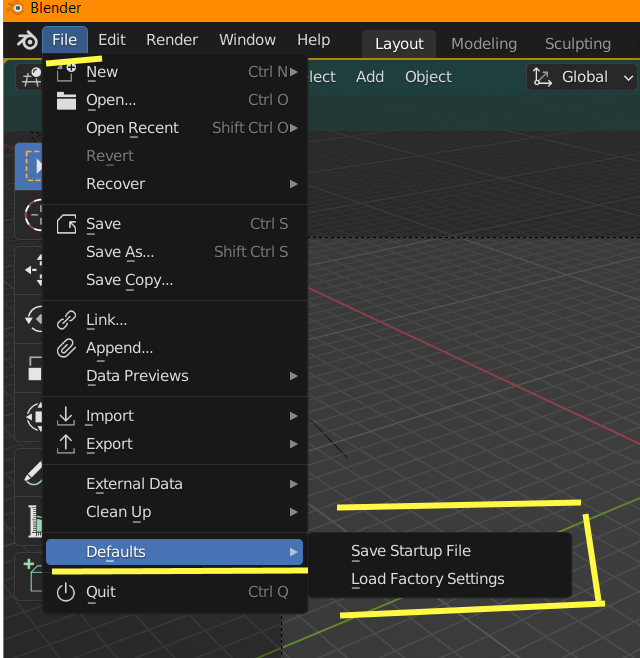Switch to the Sculpting workspace tab
This screenshot has height=658, width=640.
click(x=578, y=44)
